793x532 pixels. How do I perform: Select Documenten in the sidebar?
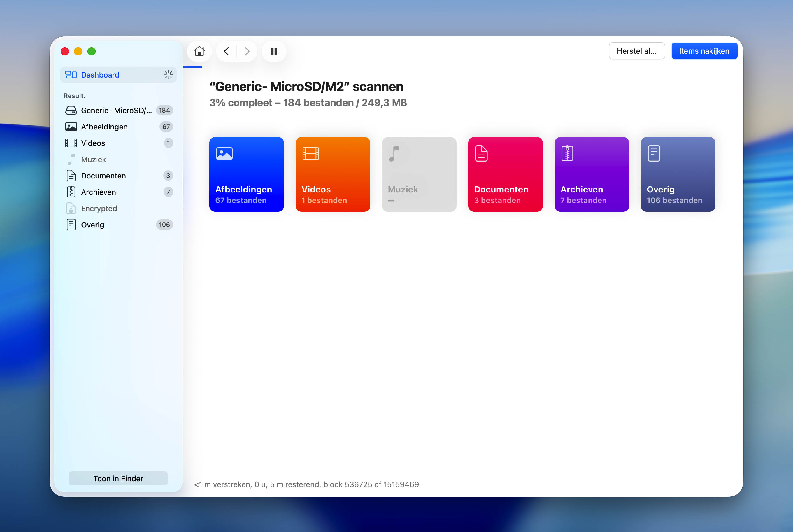click(x=118, y=176)
